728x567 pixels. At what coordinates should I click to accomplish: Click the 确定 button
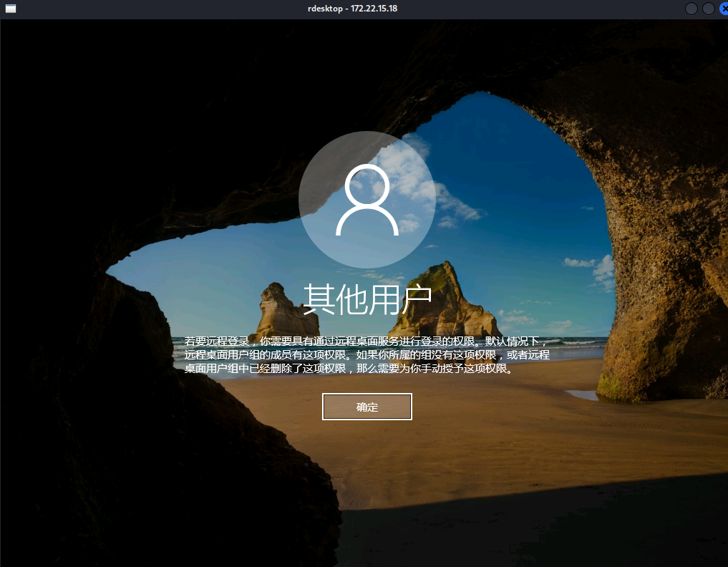367,407
